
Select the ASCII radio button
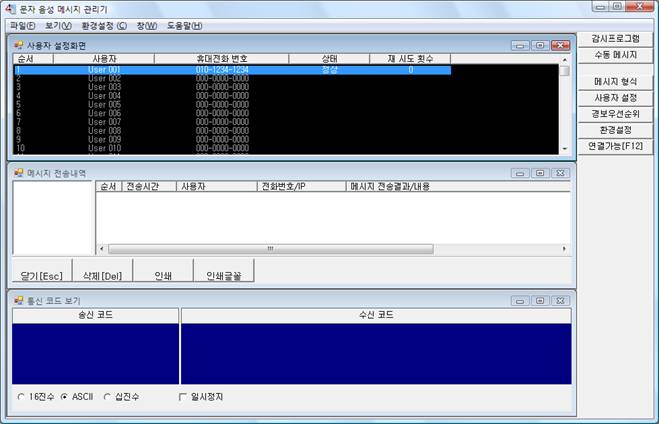click(x=65, y=397)
